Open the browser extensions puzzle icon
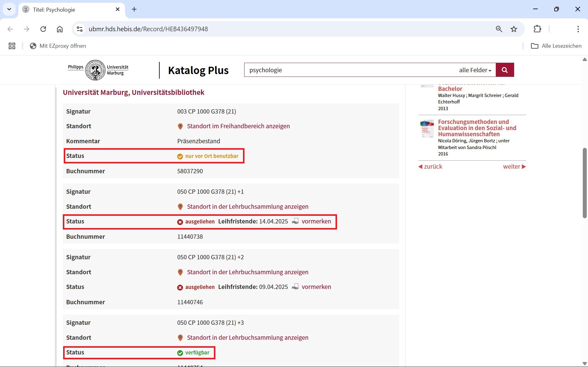This screenshot has width=588, height=367. 537,29
